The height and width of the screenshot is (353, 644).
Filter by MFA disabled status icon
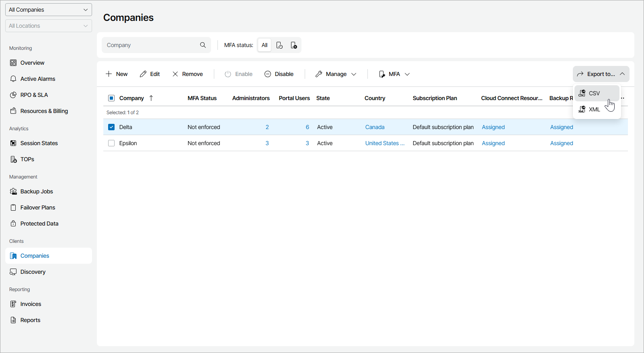click(294, 45)
